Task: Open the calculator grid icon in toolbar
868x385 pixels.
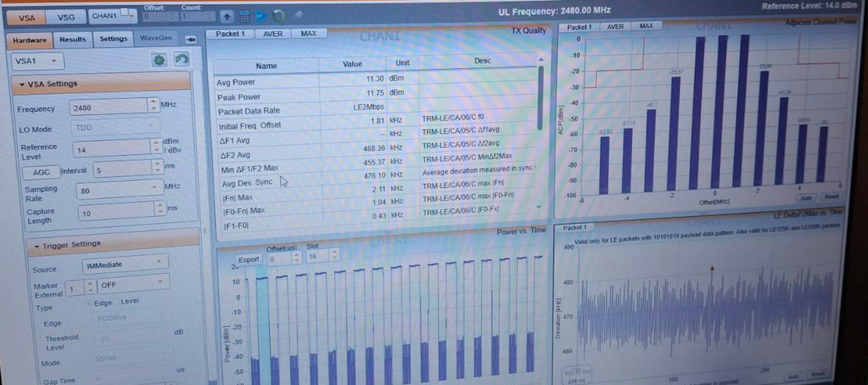Action: 245,17
